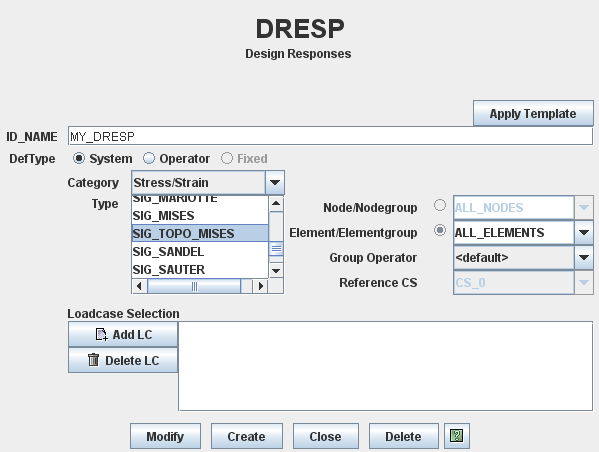Choose the Element/Elementgroup radio button
Viewport: 599px width, 452px height.
click(x=440, y=230)
